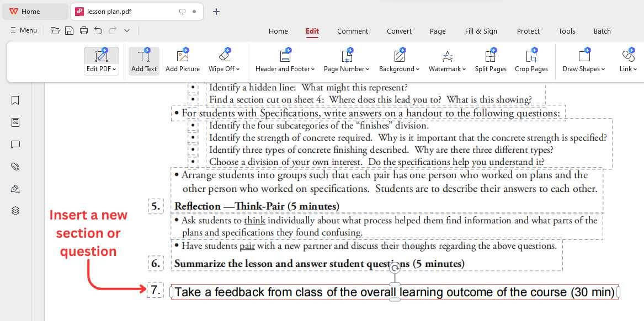Image resolution: width=644 pixels, height=321 pixels.
Task: Launch the Split Pages tool
Action: tap(491, 60)
